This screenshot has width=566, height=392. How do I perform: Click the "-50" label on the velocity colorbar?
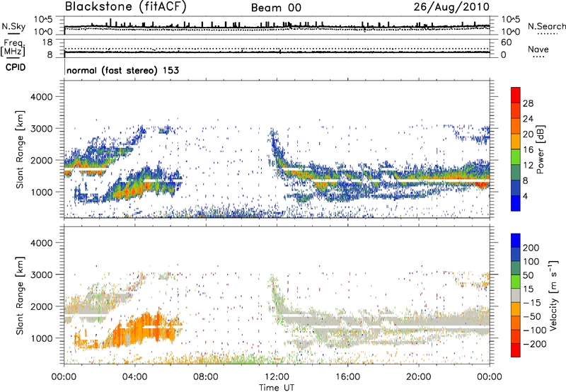pyautogui.click(x=532, y=316)
